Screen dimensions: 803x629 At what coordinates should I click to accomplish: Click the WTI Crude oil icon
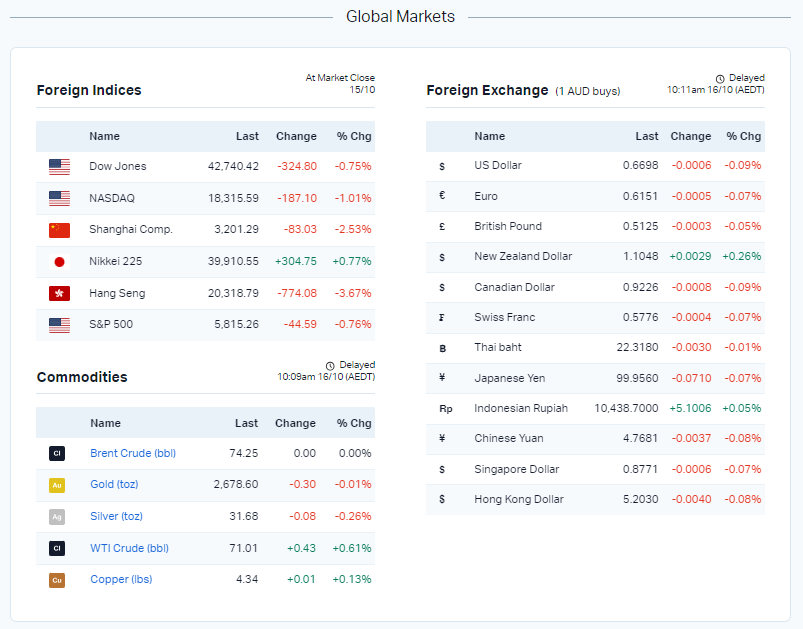click(57, 548)
